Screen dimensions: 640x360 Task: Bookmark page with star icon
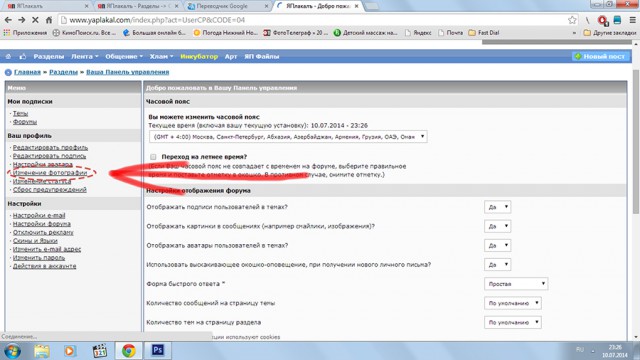pos(572,20)
